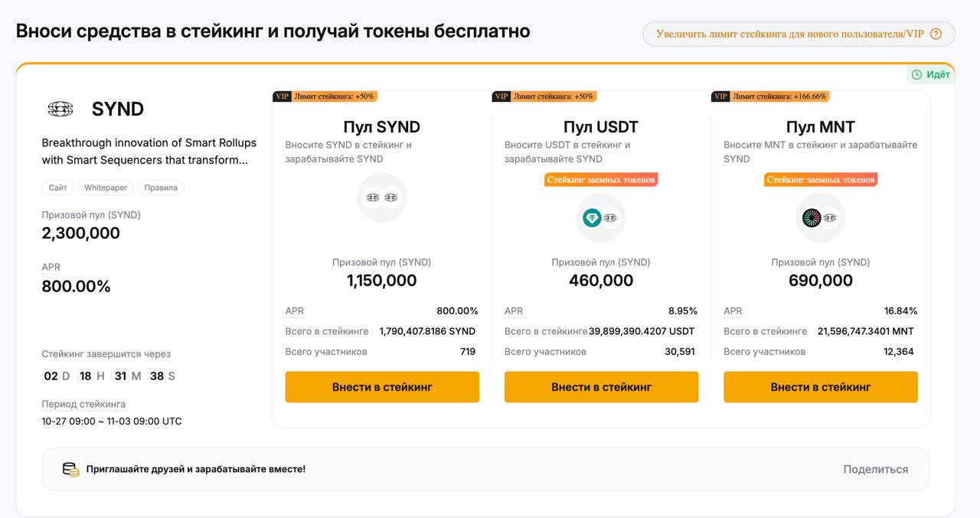Click the USDT coin icon in Пул USDT
The height and width of the screenshot is (518, 980).
pos(592,218)
